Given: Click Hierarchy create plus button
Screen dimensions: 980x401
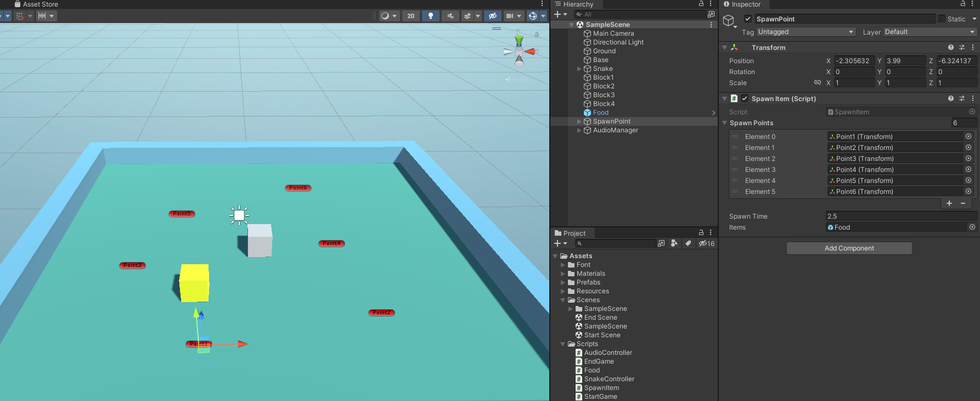Looking at the screenshot, I should 560,14.
